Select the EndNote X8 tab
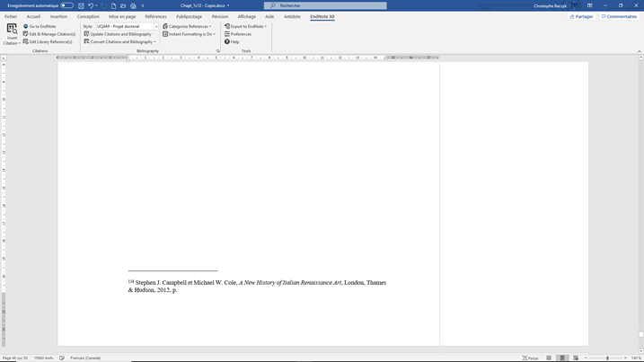This screenshot has width=644, height=362. 322,16
